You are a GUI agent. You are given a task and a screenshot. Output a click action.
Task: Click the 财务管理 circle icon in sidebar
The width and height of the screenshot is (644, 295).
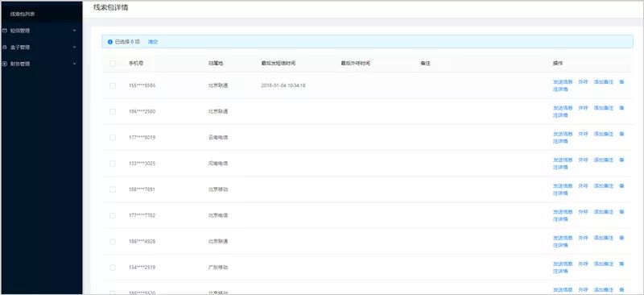pos(4,64)
